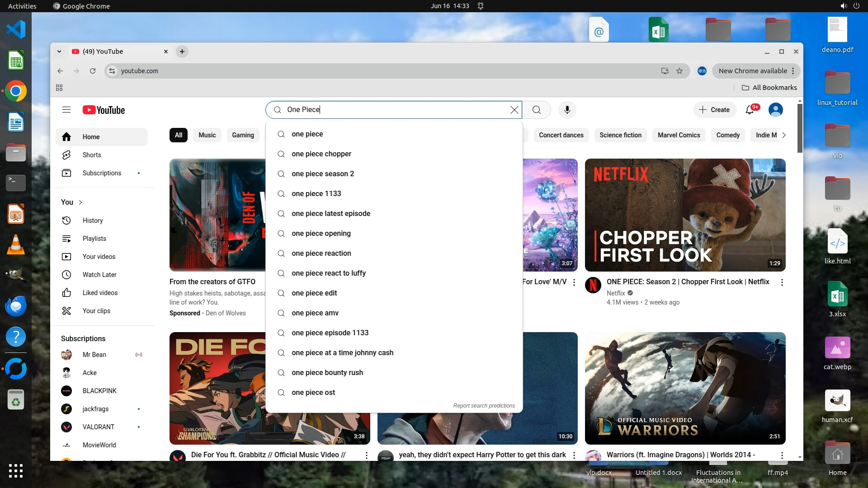This screenshot has height=488, width=868.
Task: Select the Gaming filter chip
Action: pos(243,135)
